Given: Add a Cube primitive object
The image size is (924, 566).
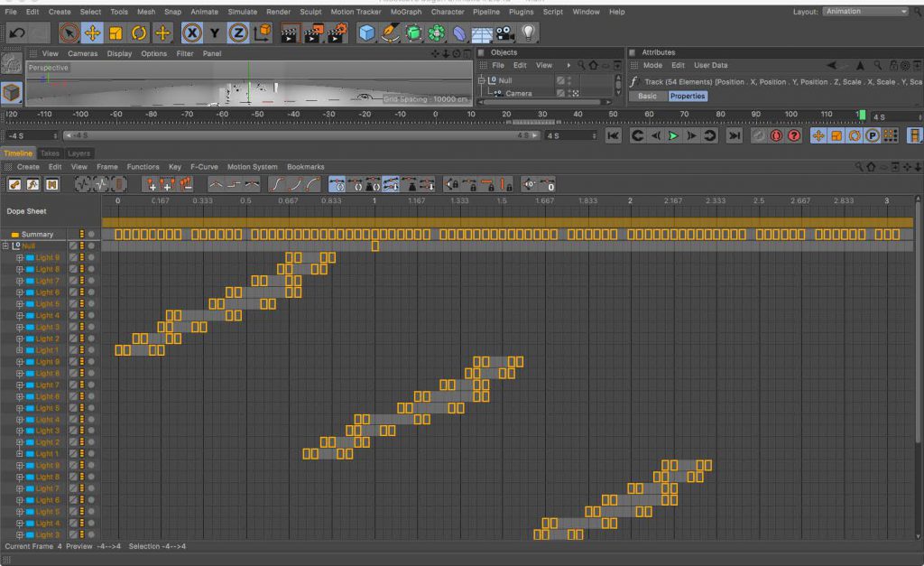Looking at the screenshot, I should [366, 33].
